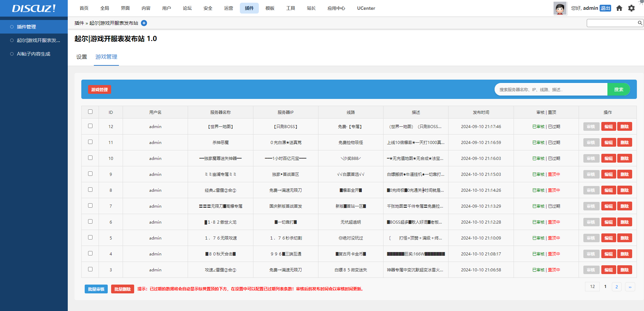644x311 pixels.
Task: Click 编辑 for row ID 12
Action: click(x=609, y=126)
